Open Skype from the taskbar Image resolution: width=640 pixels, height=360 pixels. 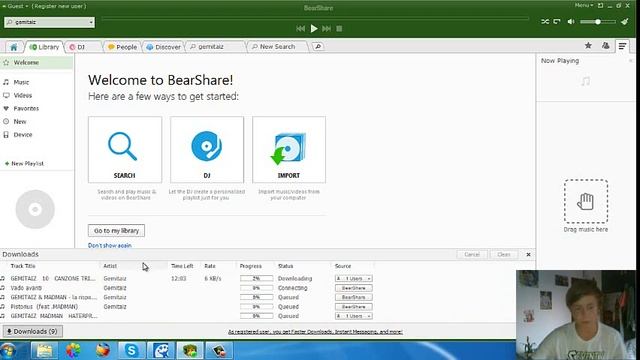(132, 351)
